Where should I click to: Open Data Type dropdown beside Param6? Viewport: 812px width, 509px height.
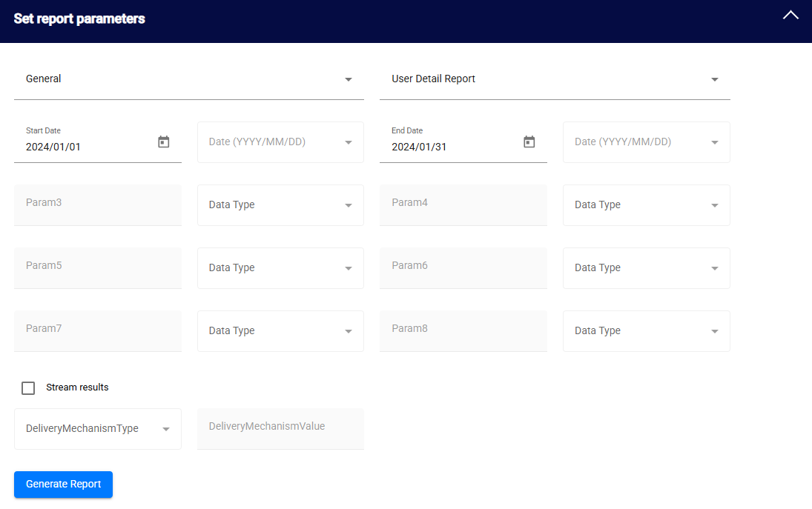click(647, 268)
